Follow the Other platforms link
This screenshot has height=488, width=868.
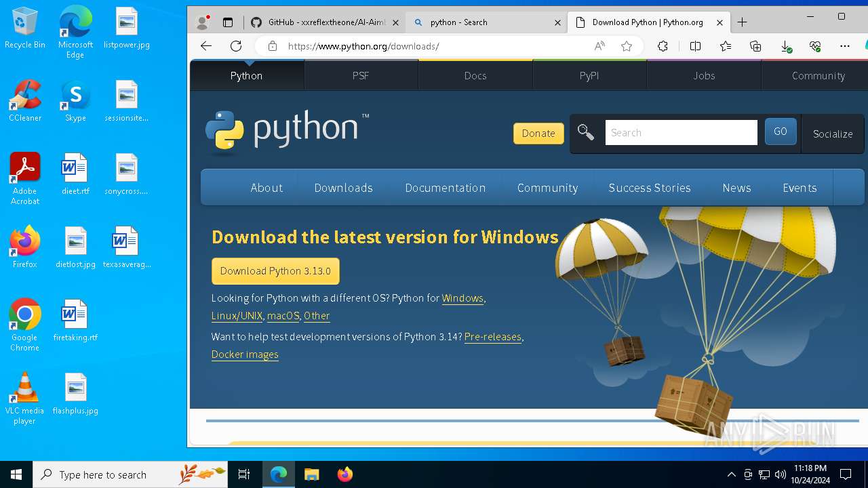point(317,316)
